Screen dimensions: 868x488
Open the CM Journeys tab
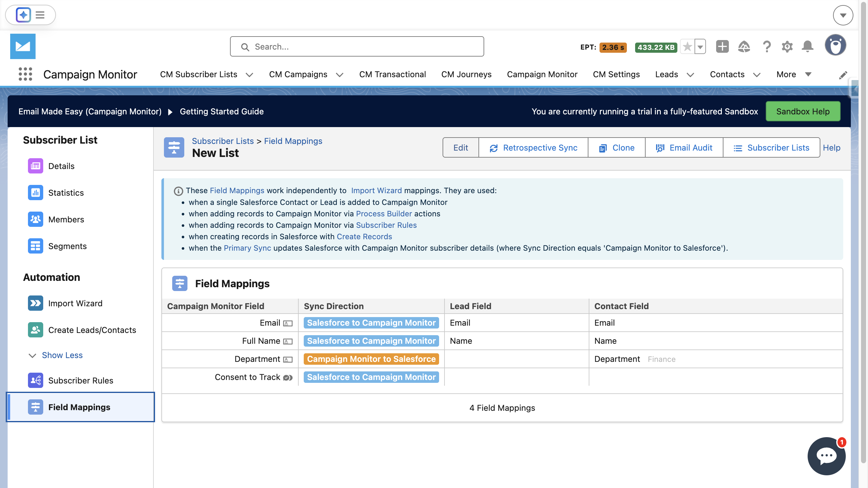pyautogui.click(x=466, y=74)
